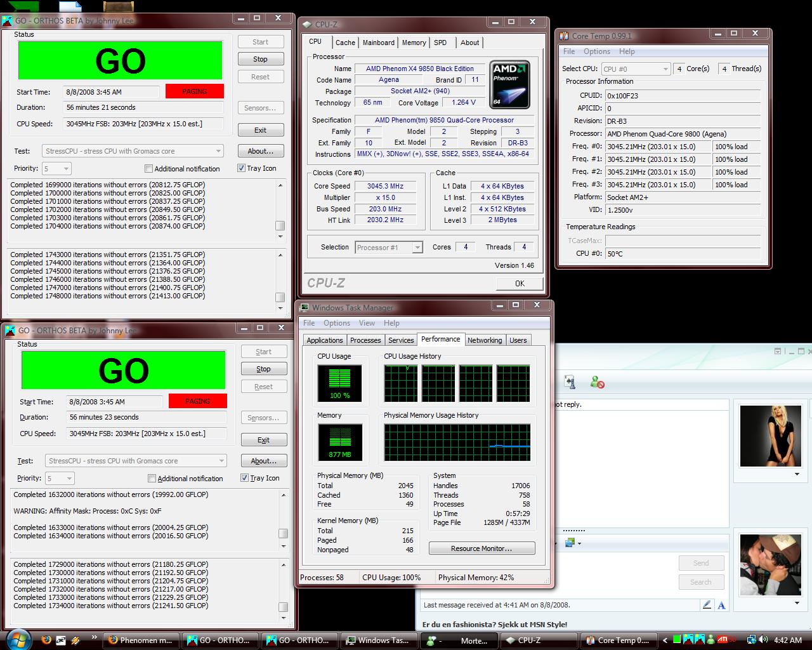The width and height of the screenshot is (812, 650).
Task: Click the Task Manager title bar icon
Action: point(305,308)
